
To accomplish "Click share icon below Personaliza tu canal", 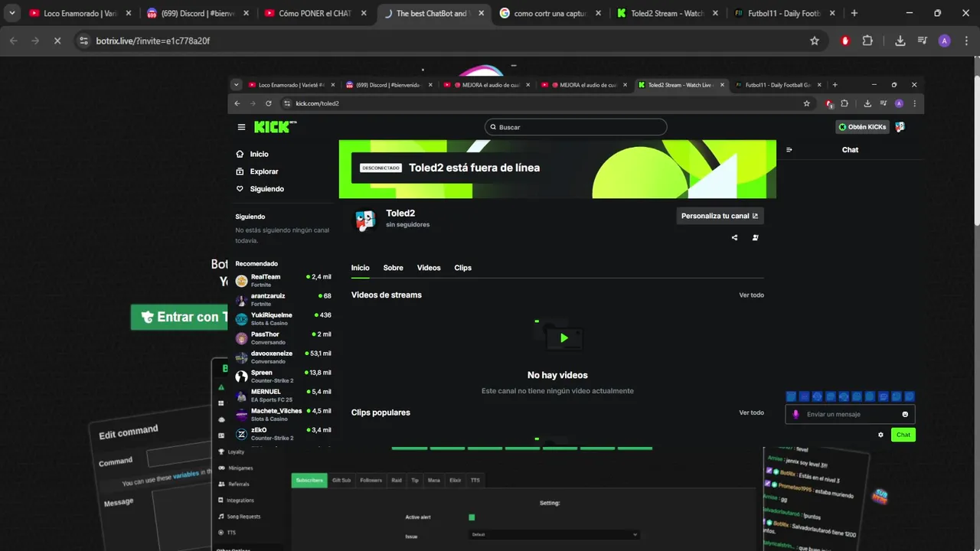I will 734,238.
